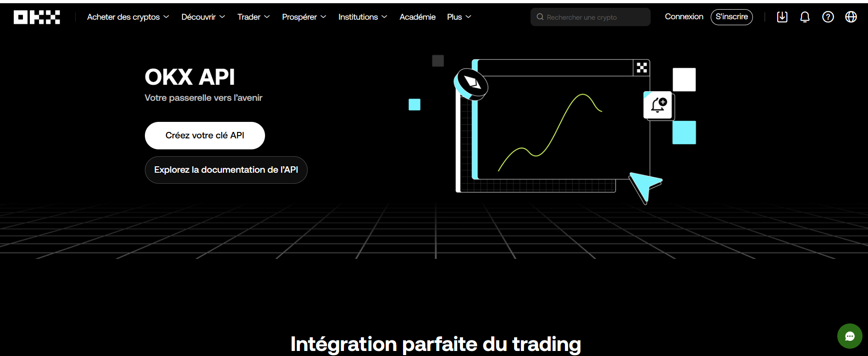Screen dimensions: 868x356
Task: Click the Connexion login link
Action: tap(684, 16)
